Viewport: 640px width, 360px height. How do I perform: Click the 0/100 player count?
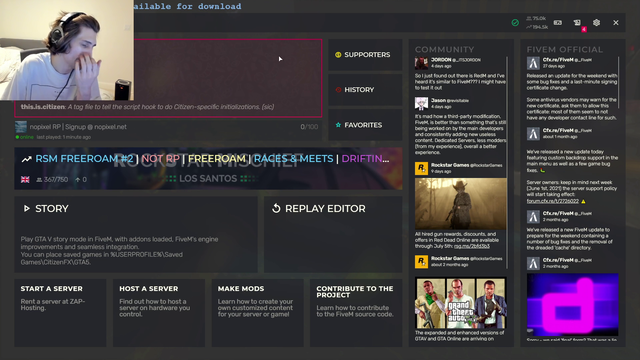[x=309, y=127]
